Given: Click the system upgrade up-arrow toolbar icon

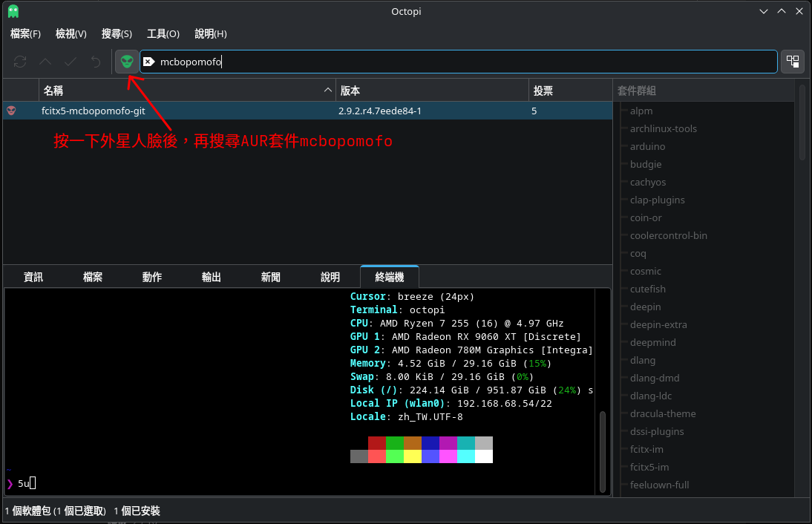Looking at the screenshot, I should 45,62.
